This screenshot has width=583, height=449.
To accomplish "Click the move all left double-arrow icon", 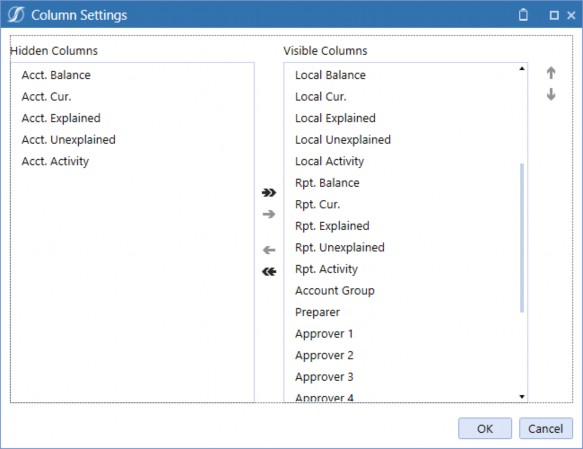I will [x=269, y=272].
